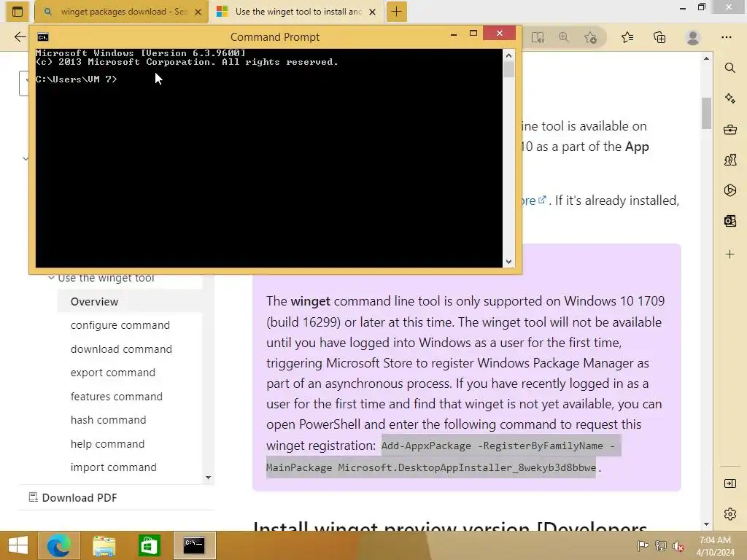Toggle the sidebar dock panel icon
The height and width of the screenshot is (560, 747).
pyautogui.click(x=729, y=483)
